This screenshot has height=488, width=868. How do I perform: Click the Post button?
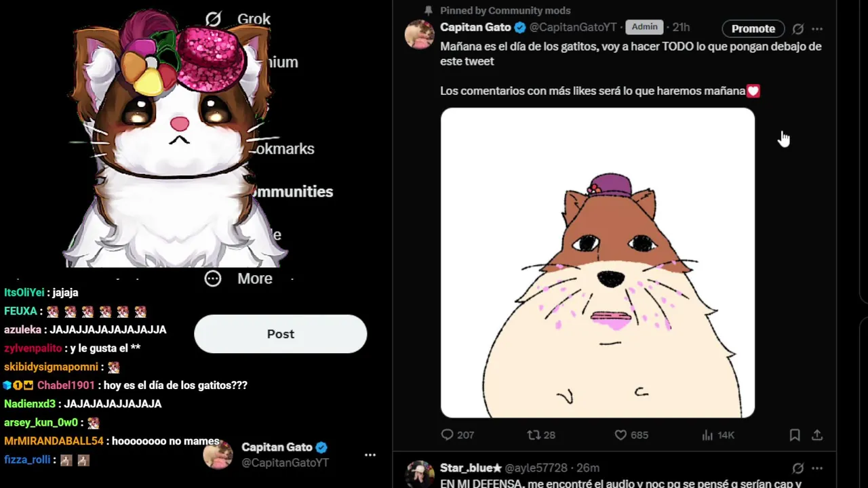pos(280,334)
